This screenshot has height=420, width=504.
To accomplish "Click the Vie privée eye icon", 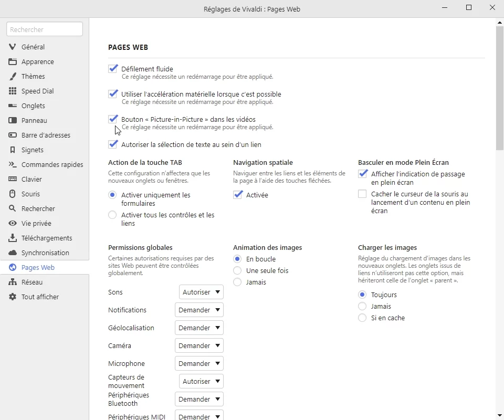I will click(x=12, y=223).
